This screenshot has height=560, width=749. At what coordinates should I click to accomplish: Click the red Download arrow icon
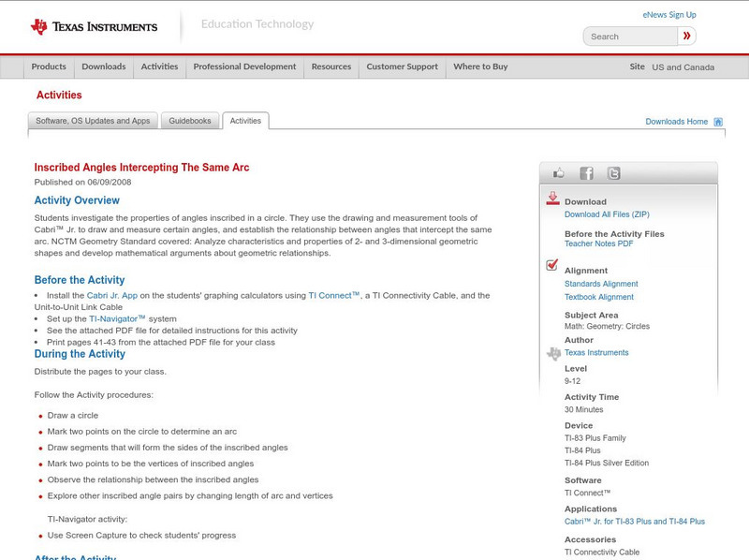click(x=552, y=199)
